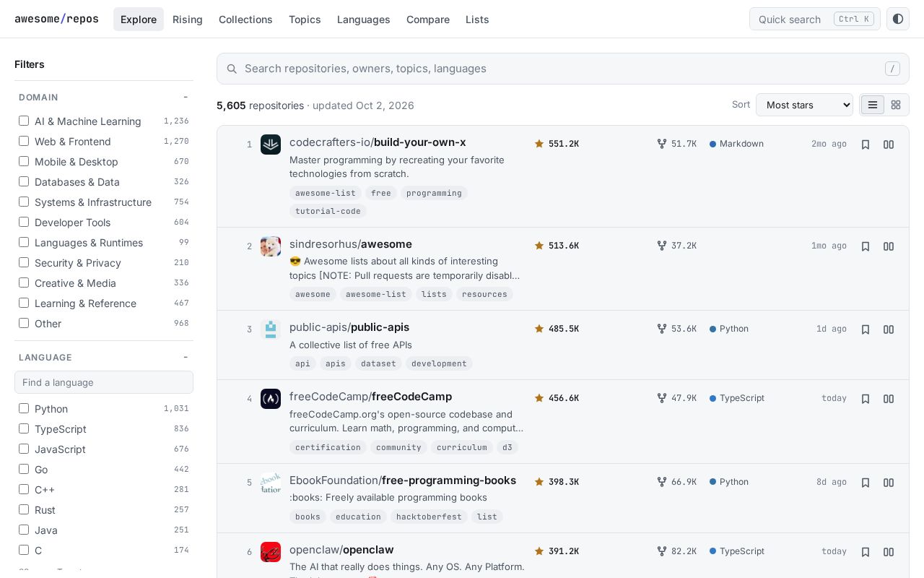924x578 pixels.
Task: Bookmark the sindresorhus/awesome repository
Action: point(866,246)
